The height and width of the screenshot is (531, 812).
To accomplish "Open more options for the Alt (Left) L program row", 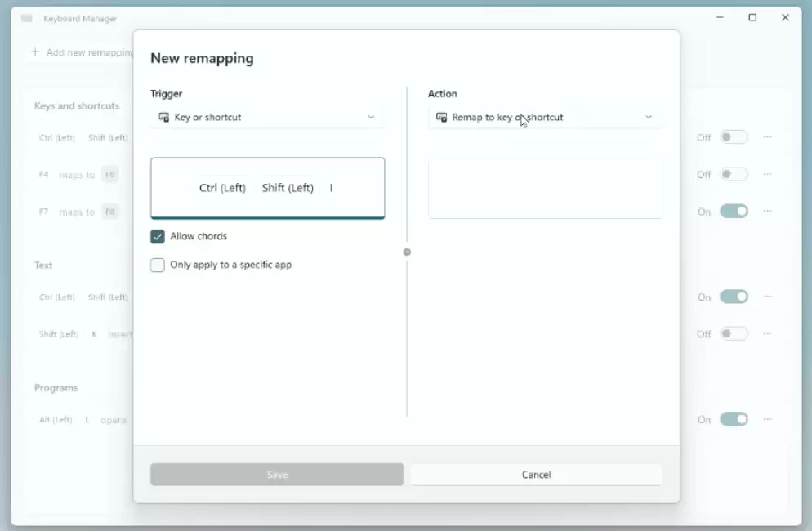I will tap(767, 419).
